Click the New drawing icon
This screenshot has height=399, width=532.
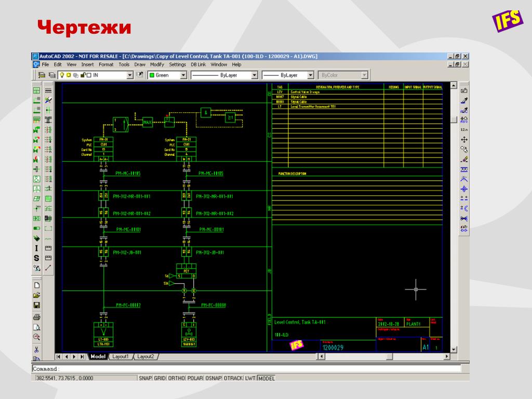(x=37, y=285)
